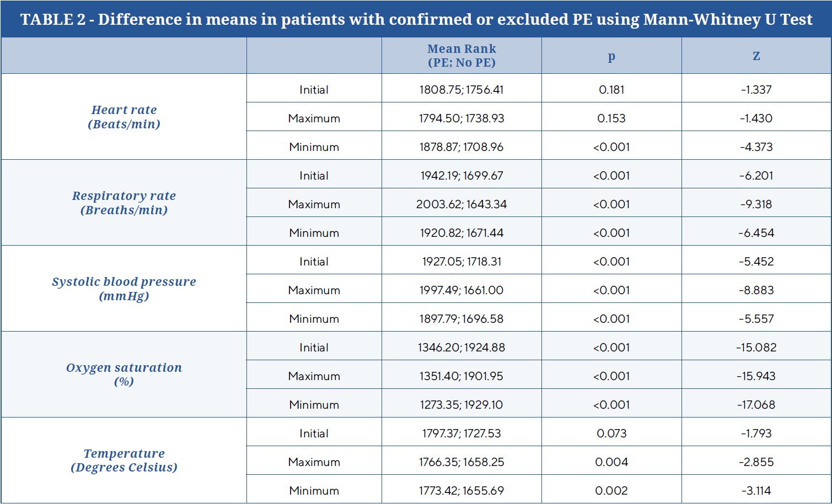Click the Maximum cell for Respiratory rate

pos(314,204)
